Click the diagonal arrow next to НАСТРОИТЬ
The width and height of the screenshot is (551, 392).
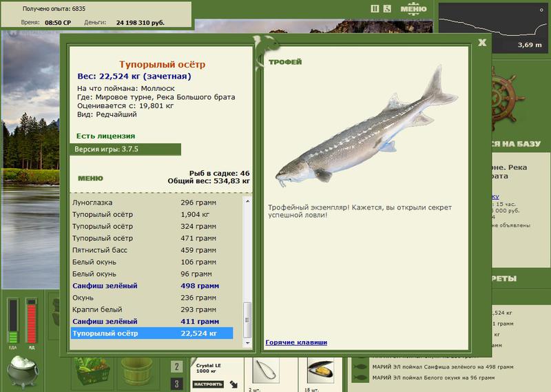(x=233, y=384)
